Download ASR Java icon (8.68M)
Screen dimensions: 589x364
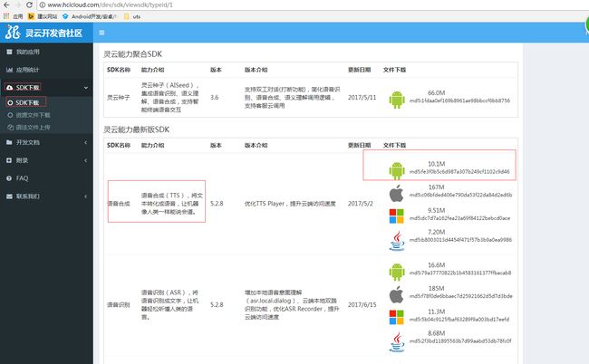coord(397,342)
